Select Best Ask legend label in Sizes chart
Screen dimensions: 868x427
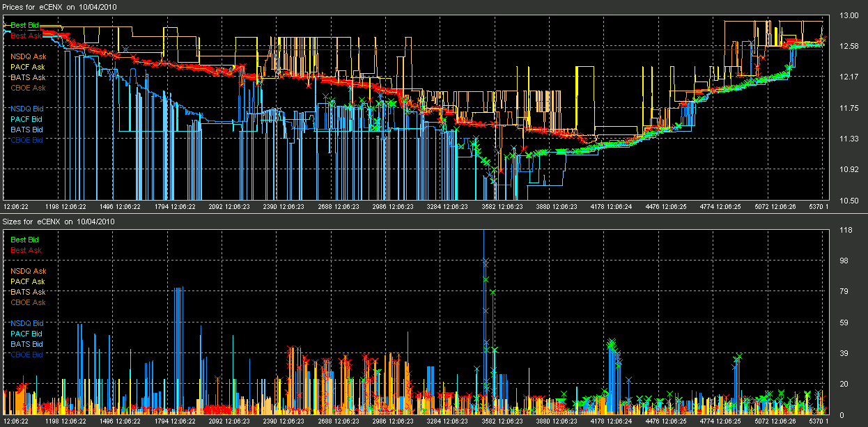click(x=26, y=250)
